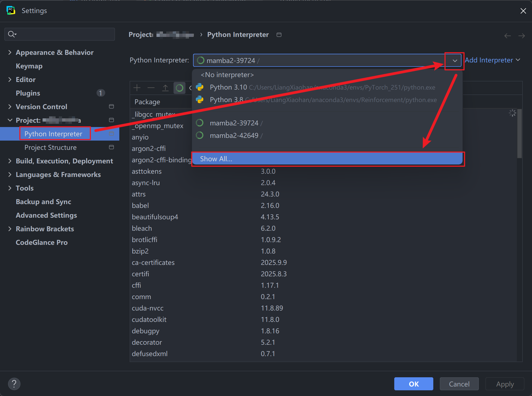Select Python 3.8 Reinforcement interpreter
Viewport: 532px width, 396px height.
click(x=327, y=100)
